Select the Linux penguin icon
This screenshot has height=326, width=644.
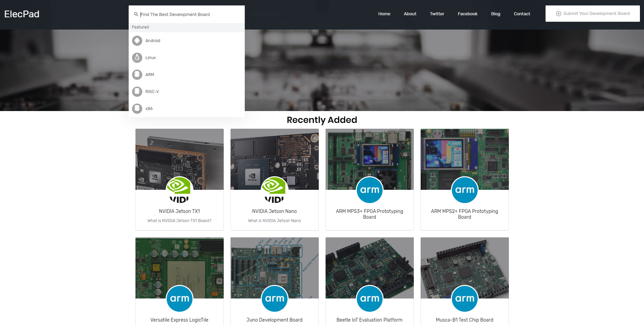click(137, 58)
